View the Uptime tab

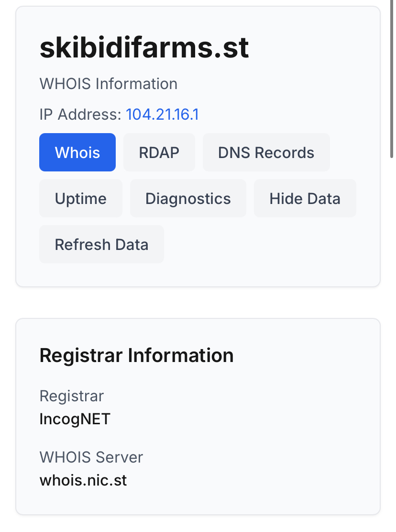click(81, 198)
